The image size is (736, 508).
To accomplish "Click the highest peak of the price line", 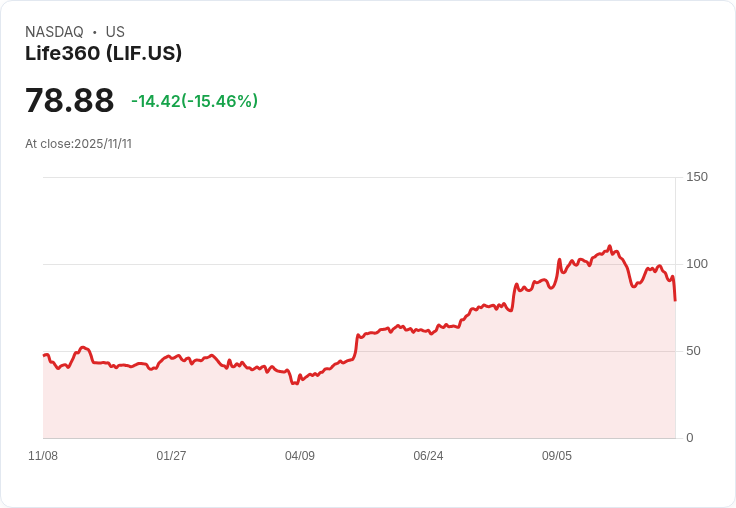I will click(x=609, y=246).
